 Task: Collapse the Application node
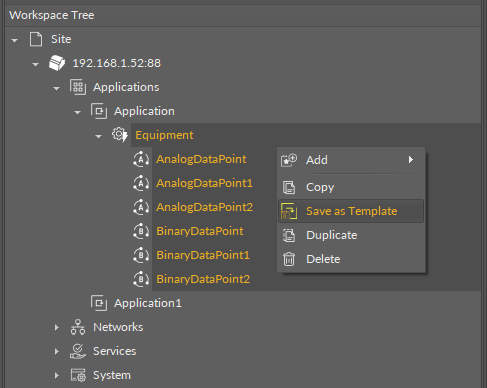pos(77,112)
